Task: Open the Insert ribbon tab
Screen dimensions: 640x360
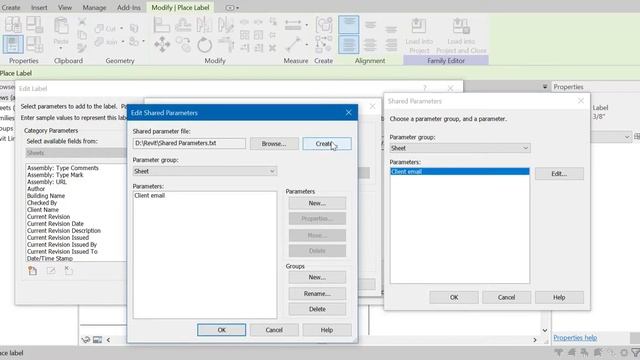Action: pos(39,7)
